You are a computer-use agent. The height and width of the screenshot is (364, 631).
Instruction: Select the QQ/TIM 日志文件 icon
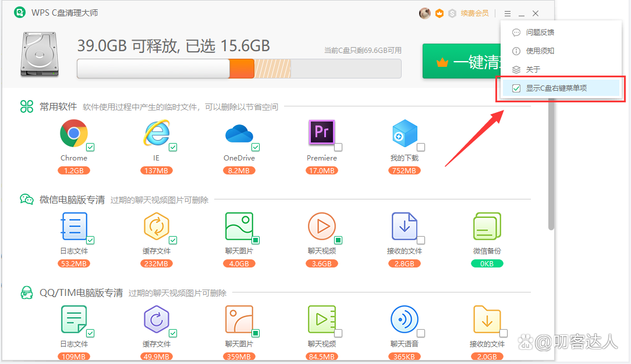point(74,319)
